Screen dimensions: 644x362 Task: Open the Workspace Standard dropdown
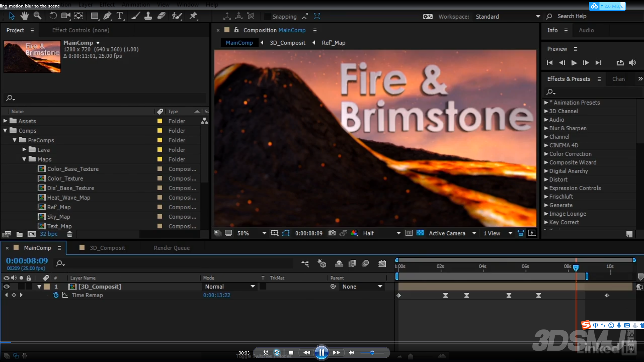click(x=508, y=17)
